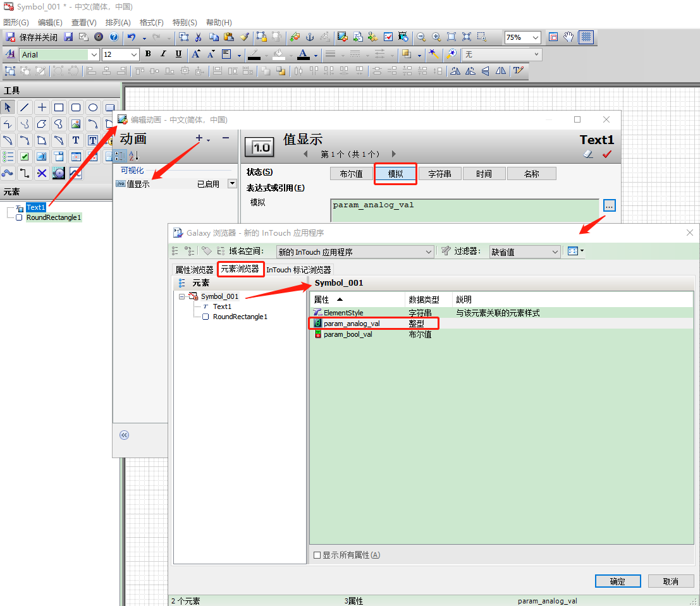Screen dimensions: 700x606
Task: Collapse the Symbol_001 tree node
Action: 181,296
